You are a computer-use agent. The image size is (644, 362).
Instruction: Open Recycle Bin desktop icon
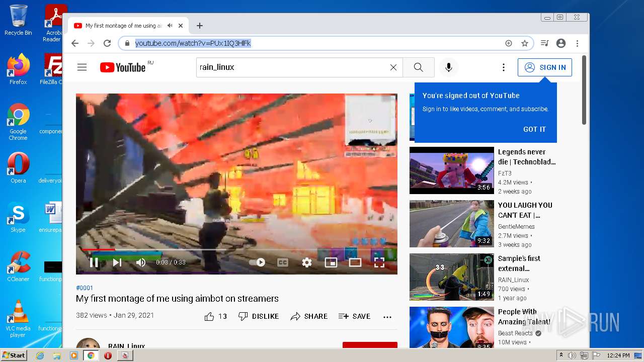(x=18, y=20)
